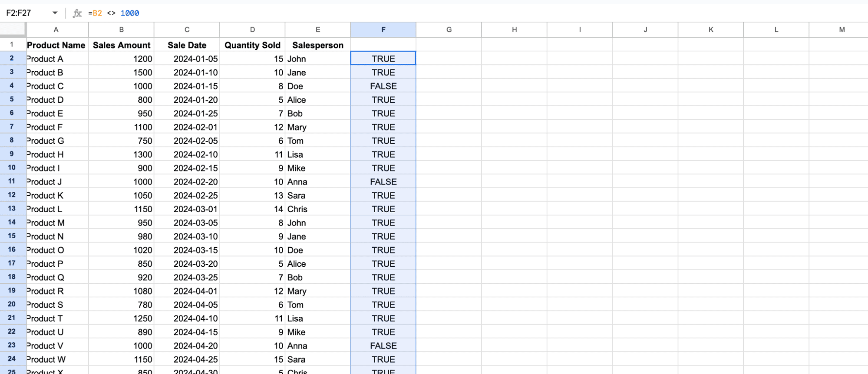868x374 pixels.
Task: Select column J header
Action: click(645, 30)
